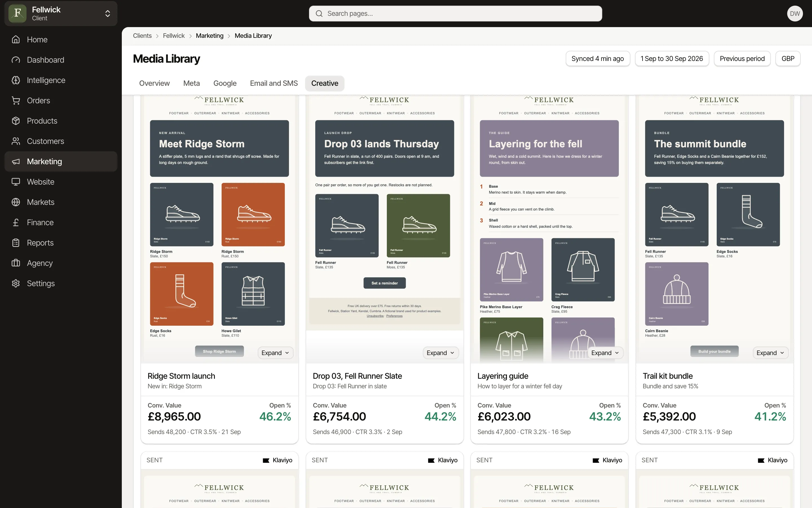The width and height of the screenshot is (812, 508).
Task: Click the Dashboard gauge icon
Action: click(x=16, y=60)
